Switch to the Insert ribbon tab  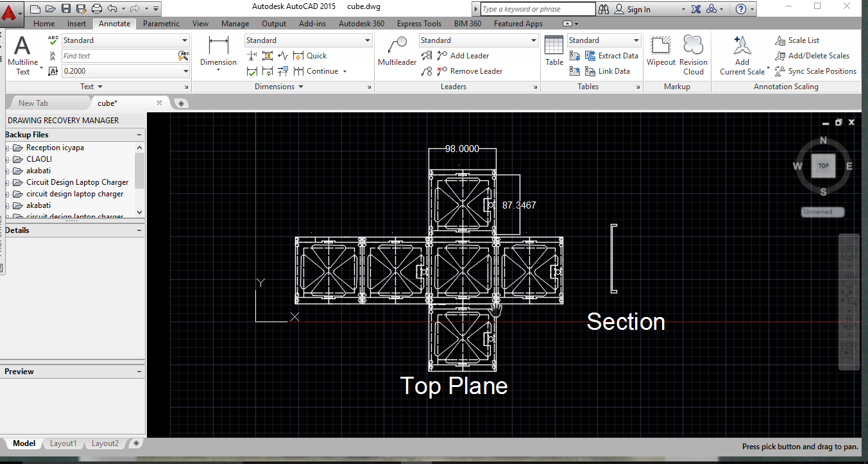76,24
